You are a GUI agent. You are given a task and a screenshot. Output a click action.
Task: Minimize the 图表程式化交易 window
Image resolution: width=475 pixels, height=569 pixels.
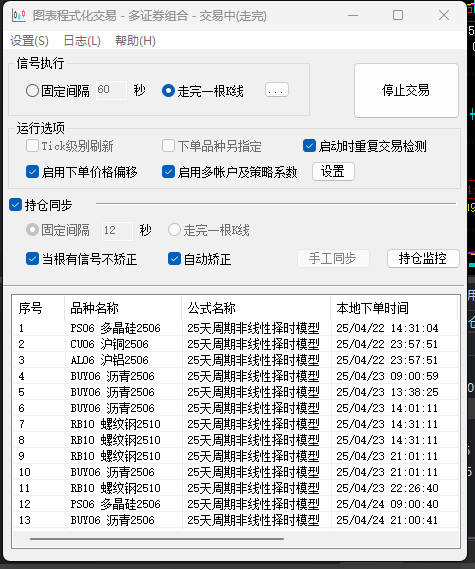click(353, 15)
